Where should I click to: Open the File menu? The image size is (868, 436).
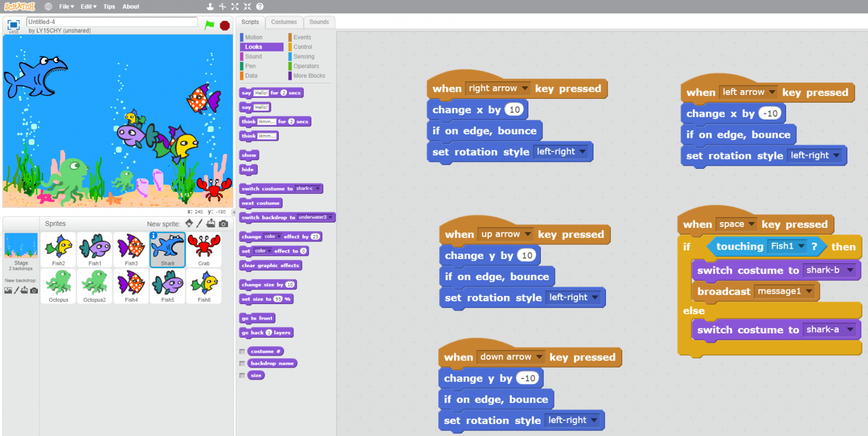66,7
